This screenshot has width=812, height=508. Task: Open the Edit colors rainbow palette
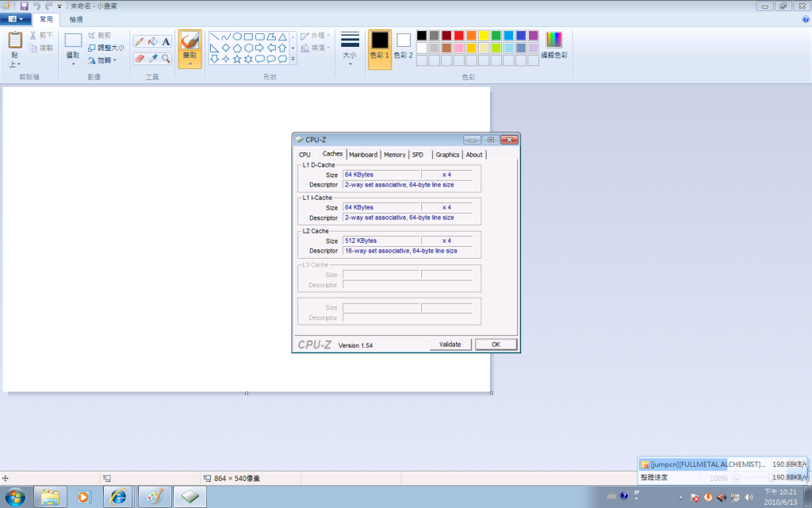(x=554, y=44)
